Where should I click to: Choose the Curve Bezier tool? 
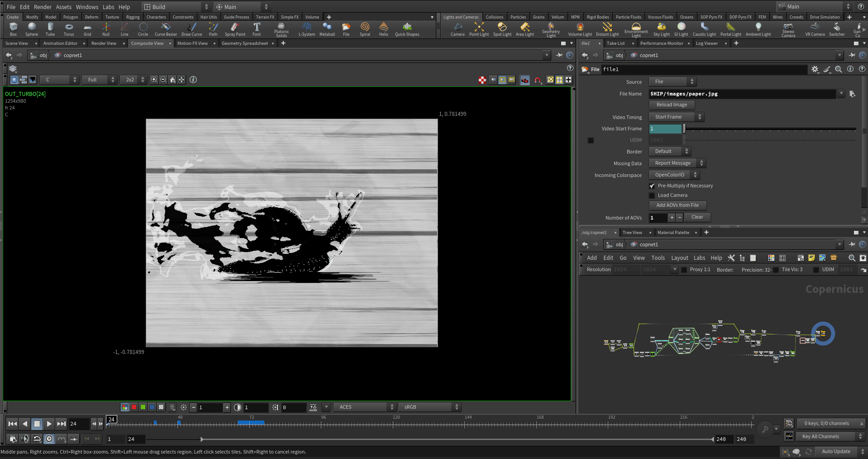tap(166, 29)
